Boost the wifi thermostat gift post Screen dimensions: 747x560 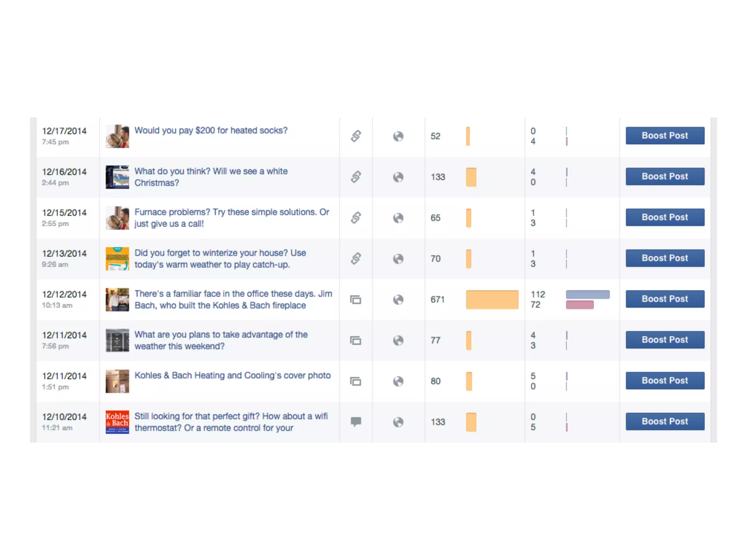[665, 421]
